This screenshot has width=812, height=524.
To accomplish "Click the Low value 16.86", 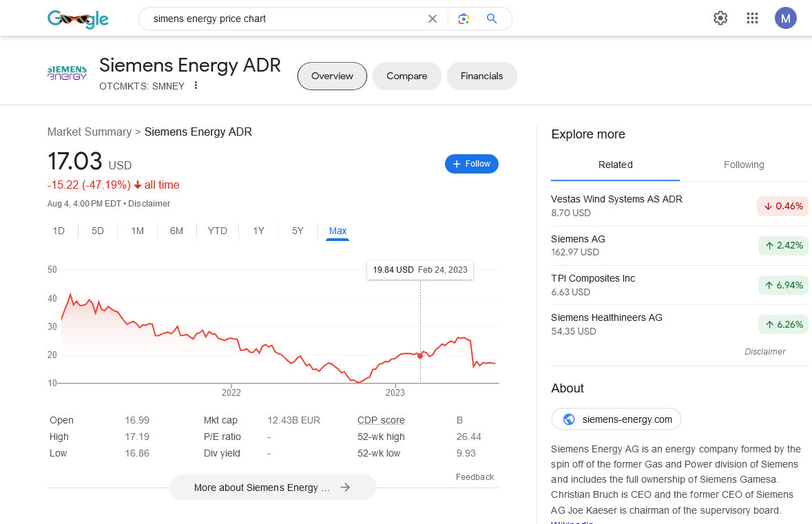I will pos(137,453).
